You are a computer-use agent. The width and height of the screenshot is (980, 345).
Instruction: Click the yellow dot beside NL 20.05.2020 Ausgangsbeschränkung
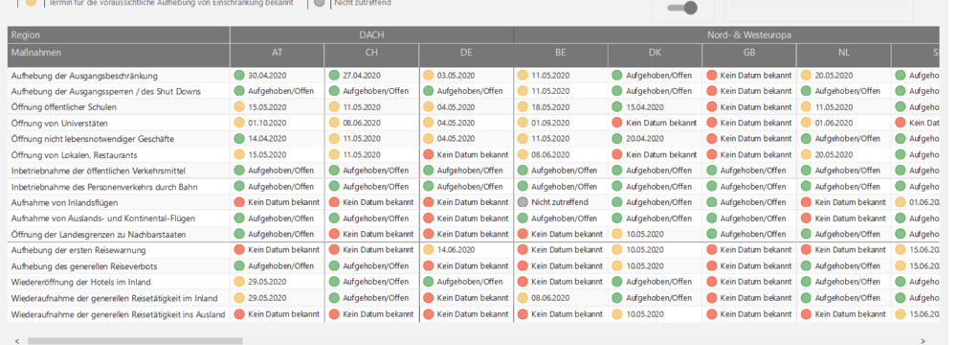coord(805,75)
